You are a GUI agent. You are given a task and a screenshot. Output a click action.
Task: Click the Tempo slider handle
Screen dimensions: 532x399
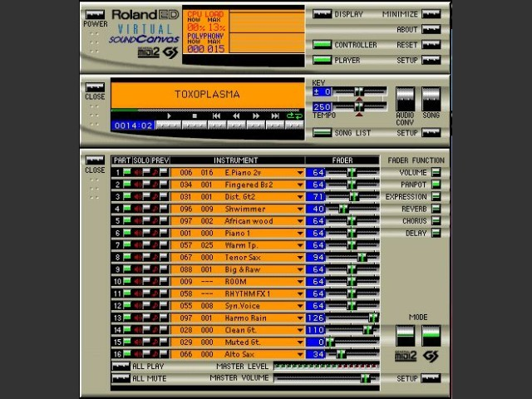coord(358,107)
